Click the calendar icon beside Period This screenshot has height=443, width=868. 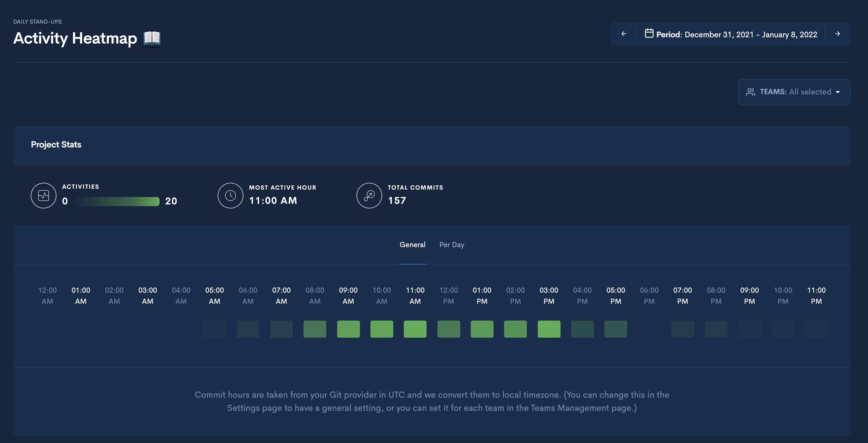(x=649, y=34)
